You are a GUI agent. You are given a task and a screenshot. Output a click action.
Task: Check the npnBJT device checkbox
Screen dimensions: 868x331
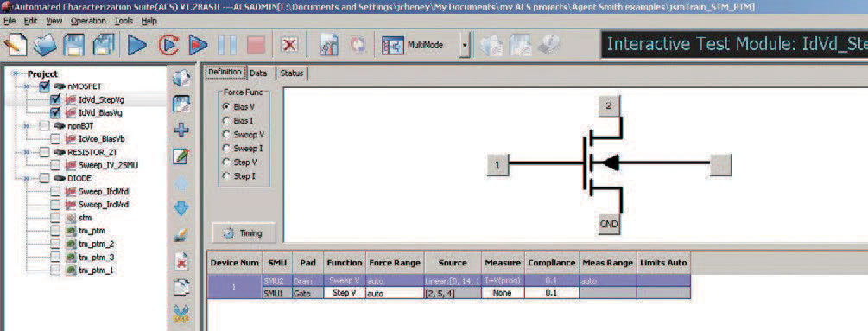[x=45, y=125]
